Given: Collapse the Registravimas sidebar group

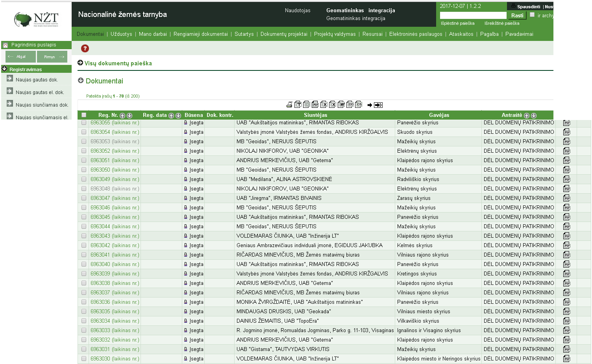Looking at the screenshot, I should (5, 69).
